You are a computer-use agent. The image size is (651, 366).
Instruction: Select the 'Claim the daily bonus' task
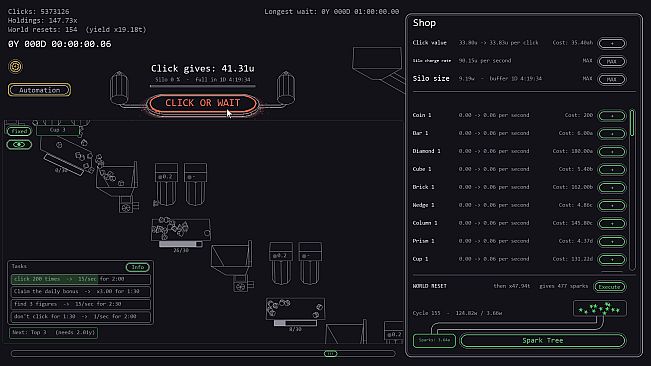pos(81,292)
